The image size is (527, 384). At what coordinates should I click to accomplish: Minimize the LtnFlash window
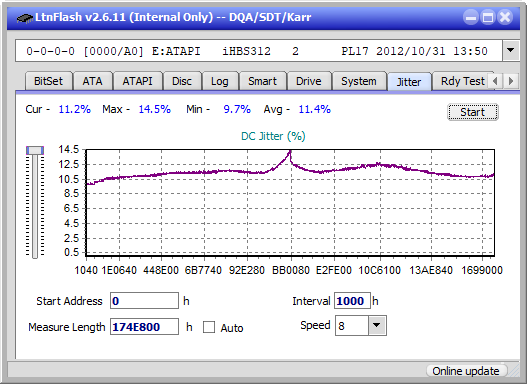[471, 17]
